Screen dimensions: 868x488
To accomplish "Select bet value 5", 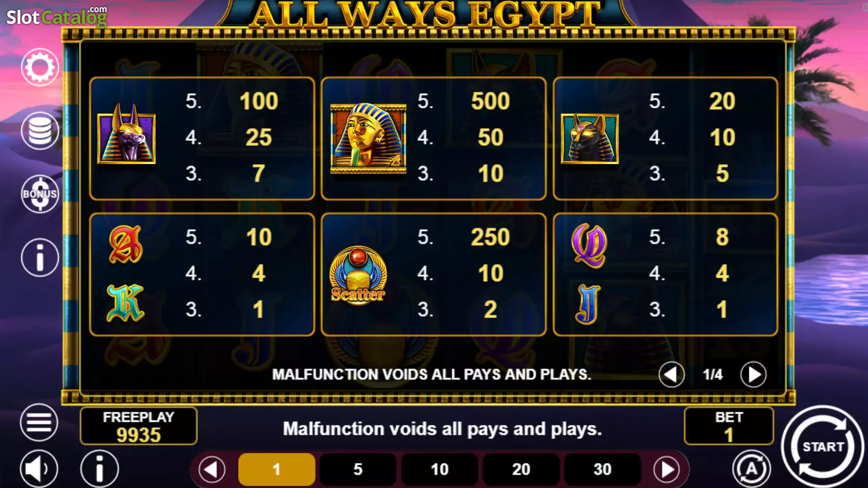I will (358, 469).
